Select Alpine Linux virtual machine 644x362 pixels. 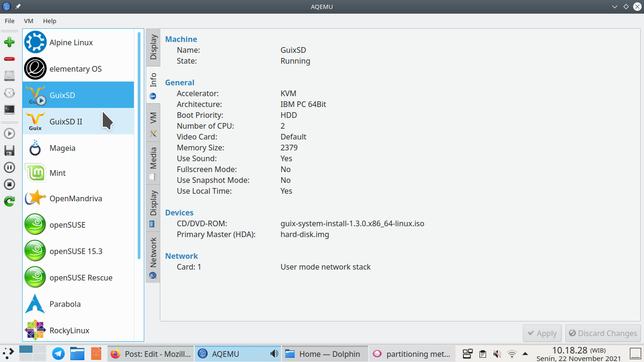click(x=78, y=42)
